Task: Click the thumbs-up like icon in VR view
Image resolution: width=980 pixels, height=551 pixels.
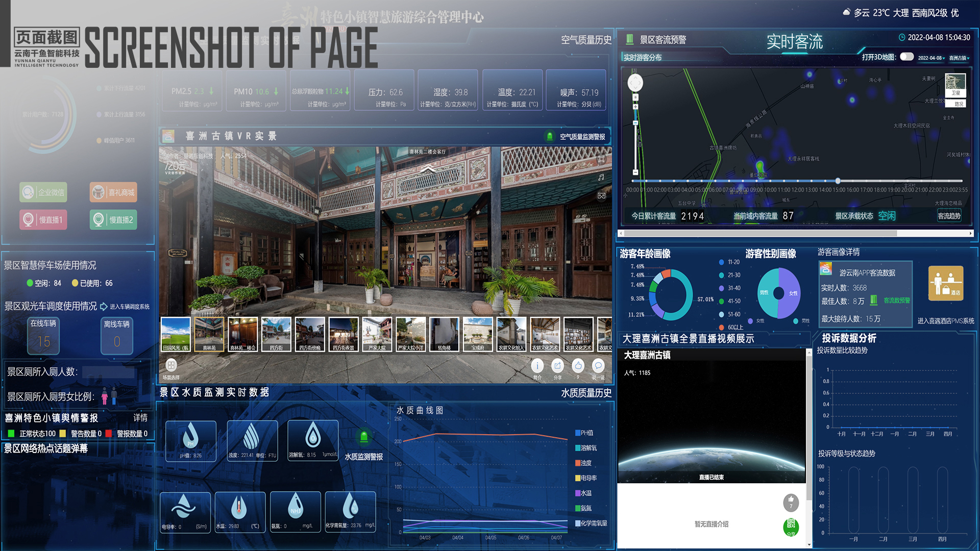Action: (578, 366)
